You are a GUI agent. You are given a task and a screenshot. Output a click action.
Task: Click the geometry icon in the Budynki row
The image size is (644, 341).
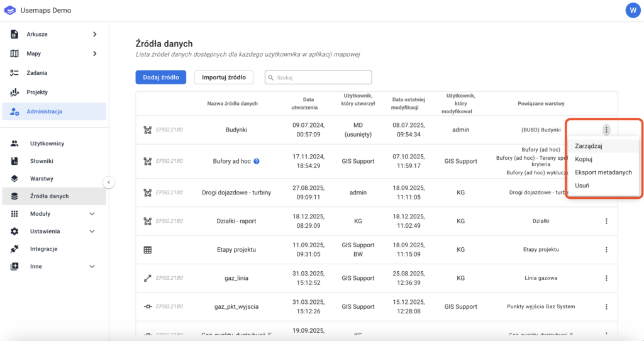(x=148, y=130)
